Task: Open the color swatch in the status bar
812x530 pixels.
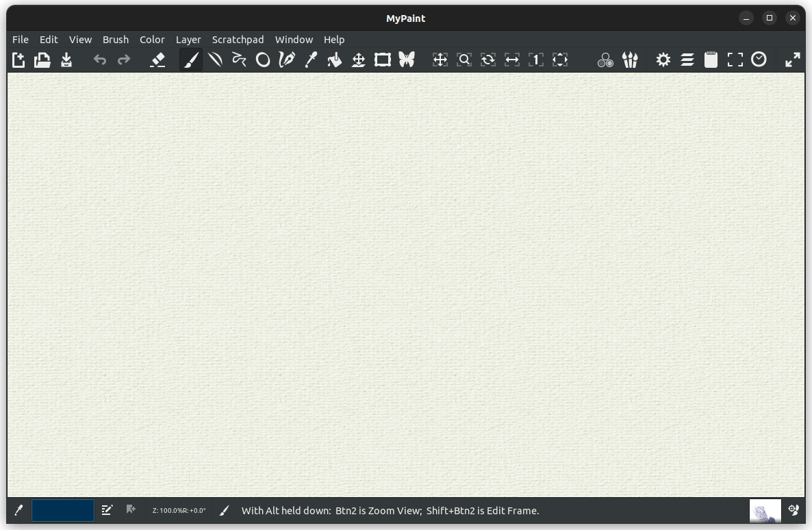Action: tap(63, 510)
